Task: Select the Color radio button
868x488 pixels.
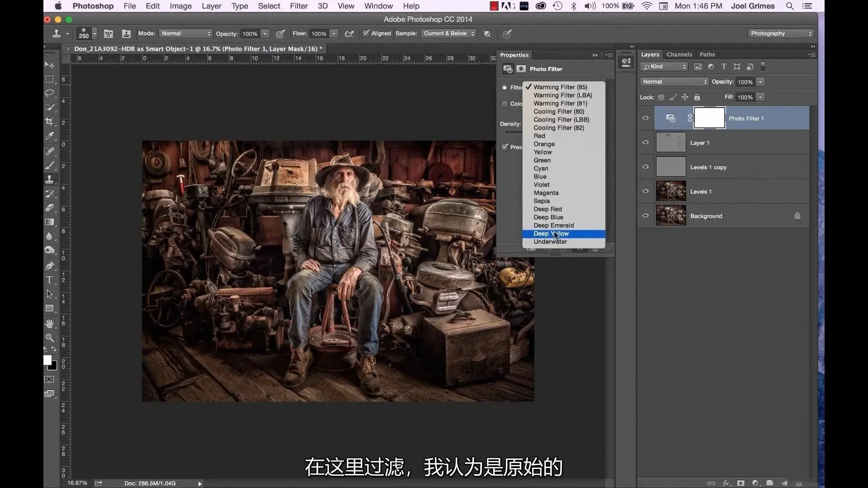Action: coord(505,104)
